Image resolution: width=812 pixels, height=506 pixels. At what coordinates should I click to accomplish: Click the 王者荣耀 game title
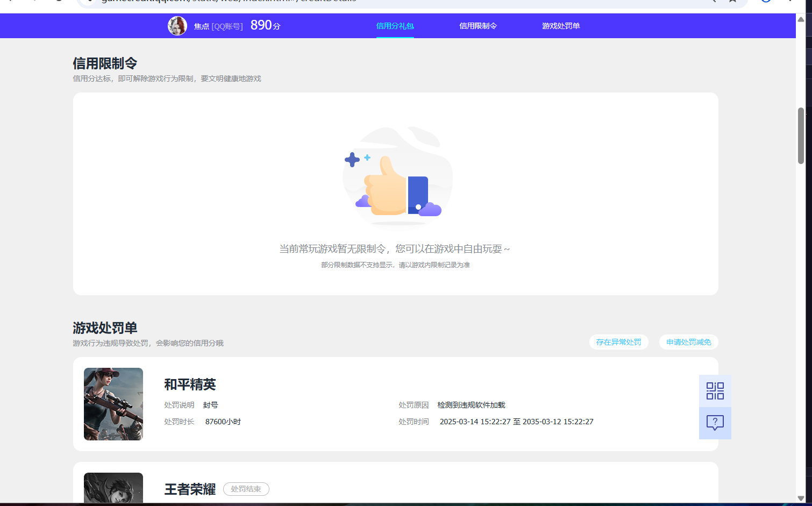click(x=190, y=489)
